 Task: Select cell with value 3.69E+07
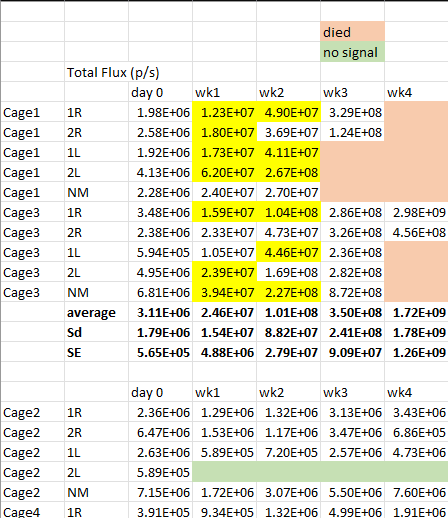[x=288, y=132]
